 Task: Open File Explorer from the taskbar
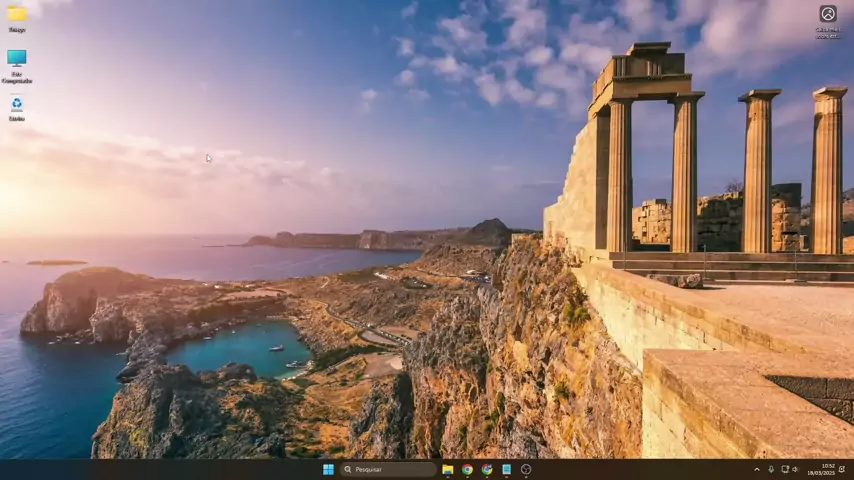click(448, 469)
